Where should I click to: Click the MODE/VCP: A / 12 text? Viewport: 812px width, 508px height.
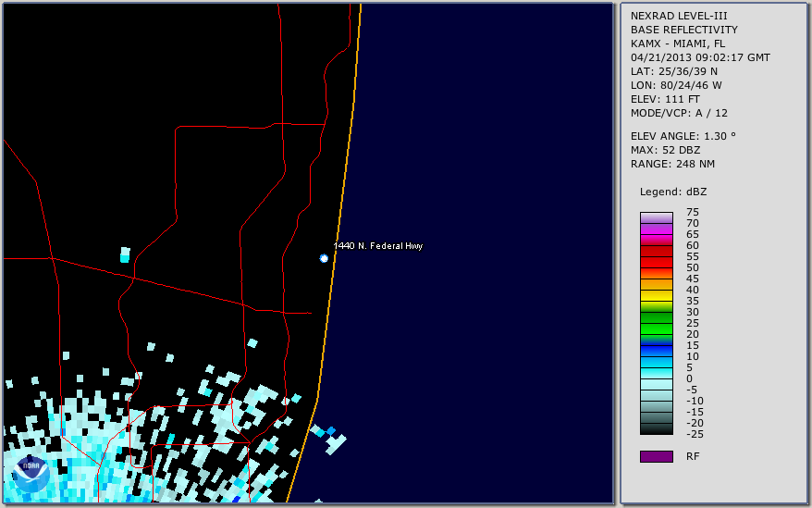pyautogui.click(x=679, y=113)
